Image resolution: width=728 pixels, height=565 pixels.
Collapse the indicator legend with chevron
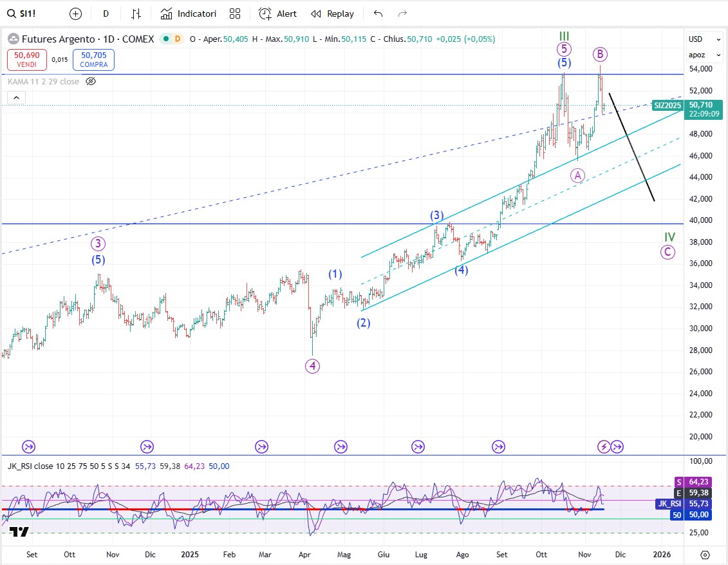[17, 98]
